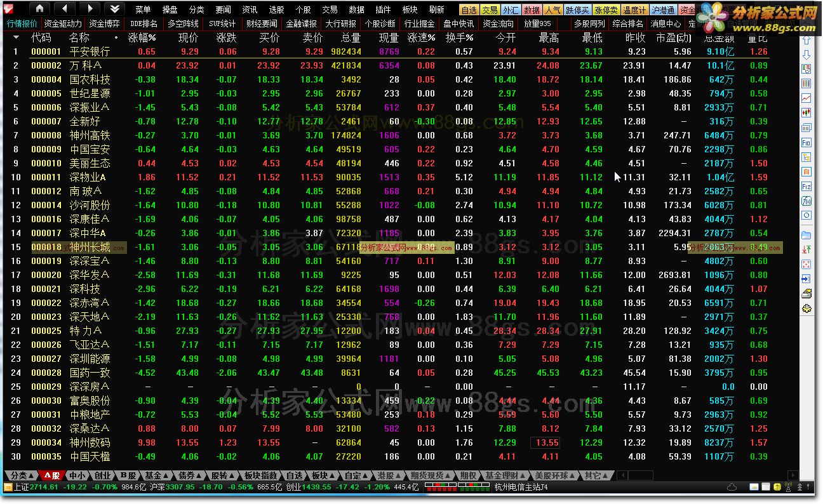Image resolution: width=823 pixels, height=504 pixels.
Task: Select stock row 平安银行
Action: coord(387,51)
